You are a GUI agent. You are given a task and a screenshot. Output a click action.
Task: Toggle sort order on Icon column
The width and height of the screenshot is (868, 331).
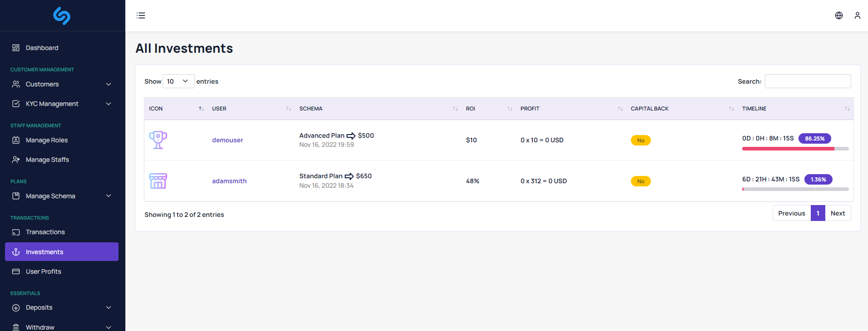coord(201,109)
